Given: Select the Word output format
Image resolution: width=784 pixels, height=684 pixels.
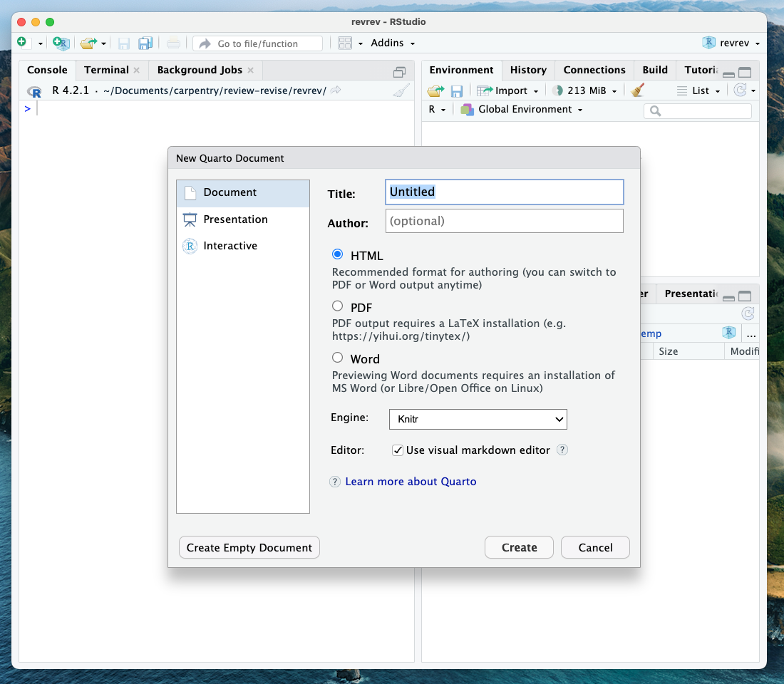Looking at the screenshot, I should coord(338,358).
